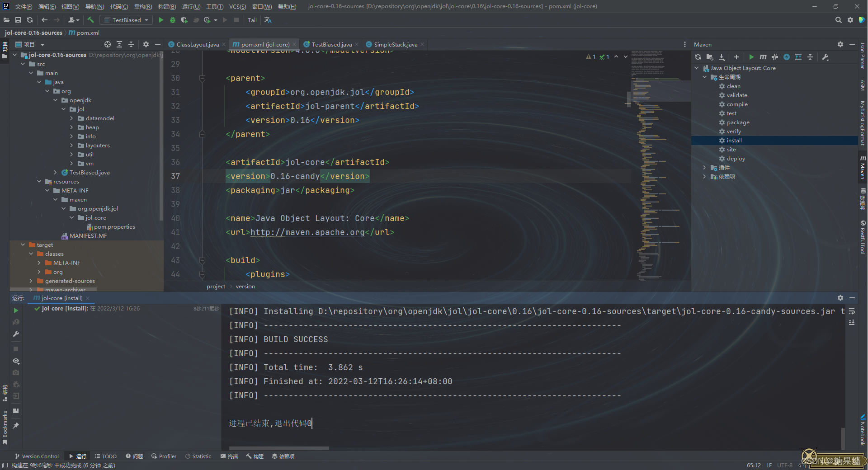Image resolution: width=868 pixels, height=470 pixels.
Task: Open pom.properties in project tree
Action: tap(114, 227)
